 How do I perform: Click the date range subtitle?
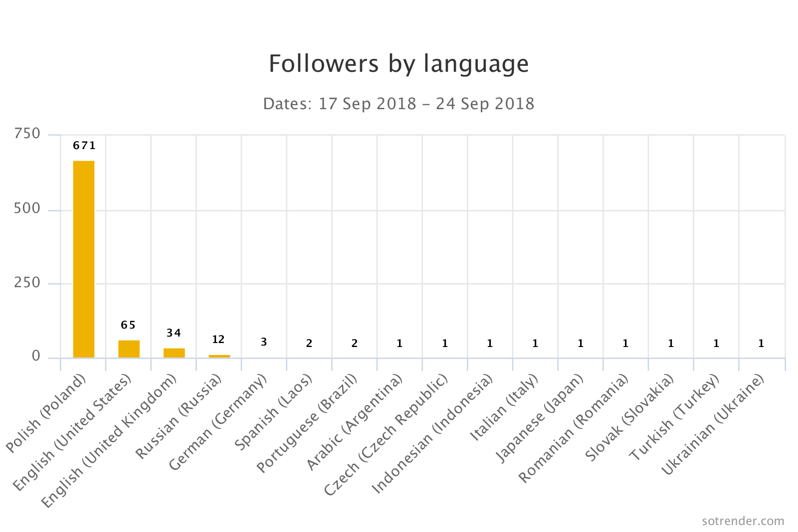pos(399,104)
